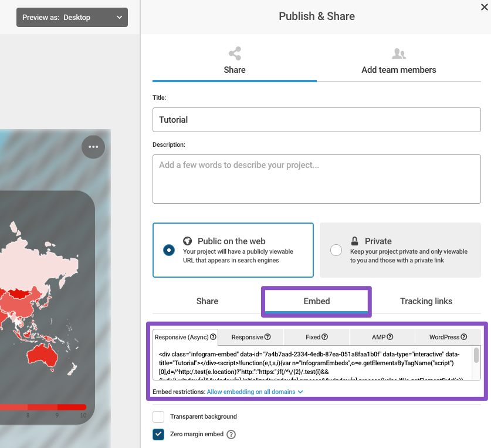Uncheck the Zero margin embed checkbox

click(x=158, y=434)
